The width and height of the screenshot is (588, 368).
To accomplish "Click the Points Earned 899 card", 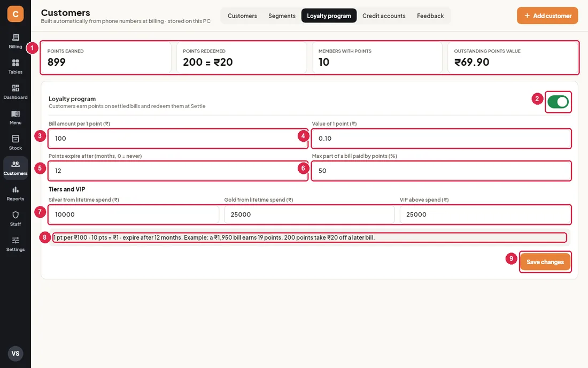I will tap(106, 57).
